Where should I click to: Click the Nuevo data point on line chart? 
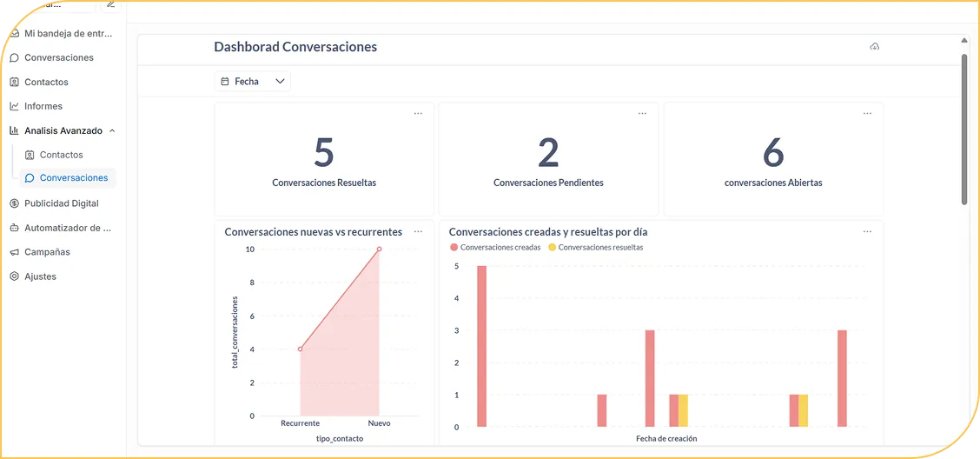tap(379, 249)
